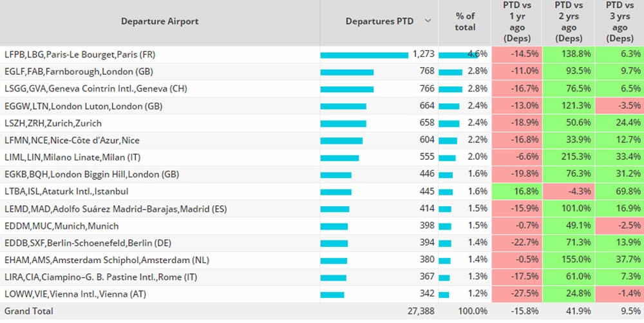644x323 pixels.
Task: Select the LSZH Zurich airport row label
Action: pos(53,123)
